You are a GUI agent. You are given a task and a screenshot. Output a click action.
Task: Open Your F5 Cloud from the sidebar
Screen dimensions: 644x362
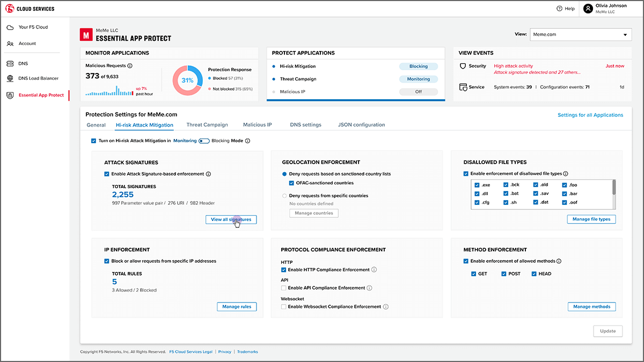(x=34, y=27)
